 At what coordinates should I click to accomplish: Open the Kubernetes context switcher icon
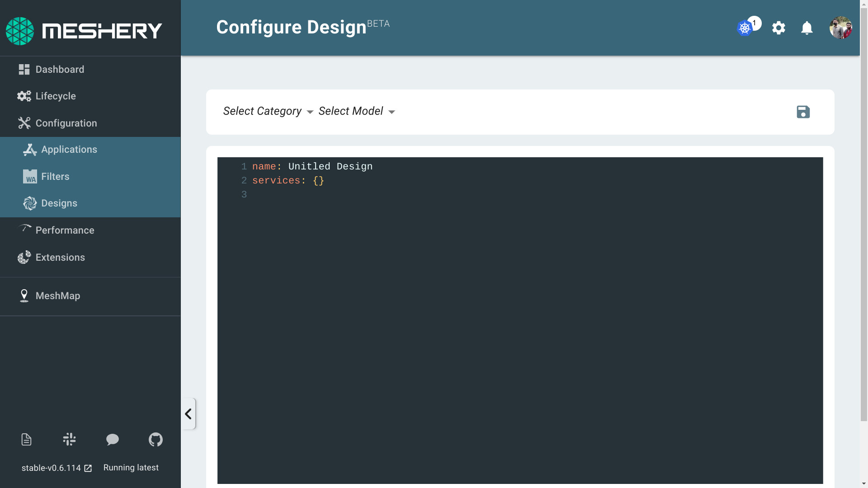tap(745, 28)
